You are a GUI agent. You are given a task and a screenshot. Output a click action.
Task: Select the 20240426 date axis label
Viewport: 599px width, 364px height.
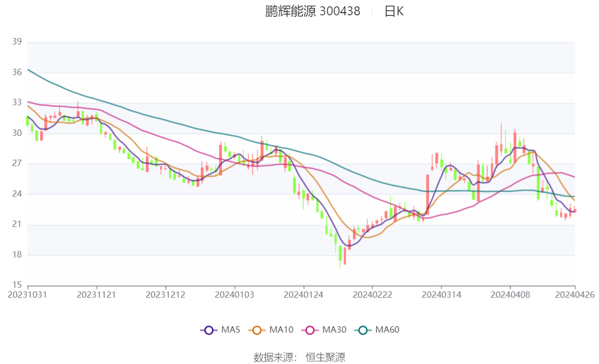coord(575,294)
